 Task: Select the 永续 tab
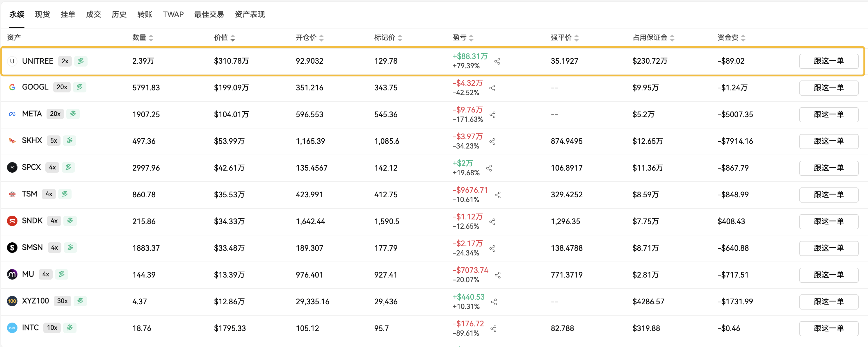(x=17, y=14)
